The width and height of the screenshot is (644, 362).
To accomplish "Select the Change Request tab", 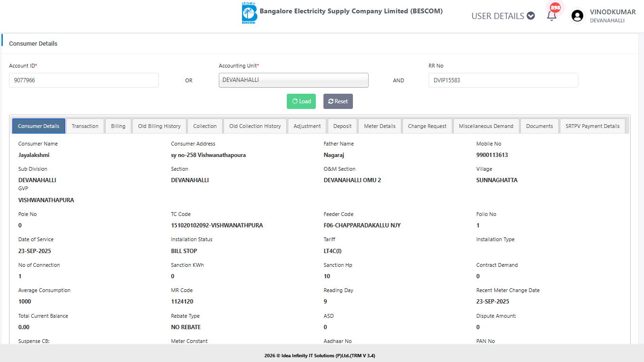I will 427,126.
